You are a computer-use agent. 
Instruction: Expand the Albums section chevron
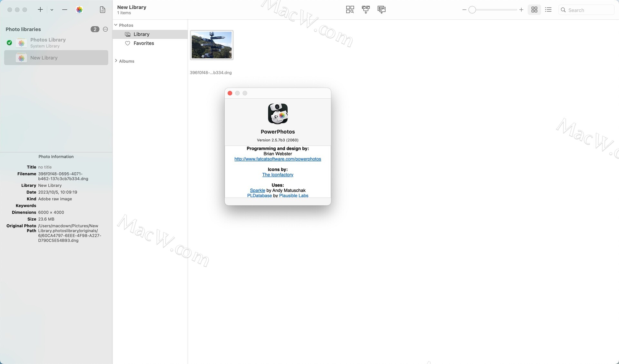tap(116, 61)
